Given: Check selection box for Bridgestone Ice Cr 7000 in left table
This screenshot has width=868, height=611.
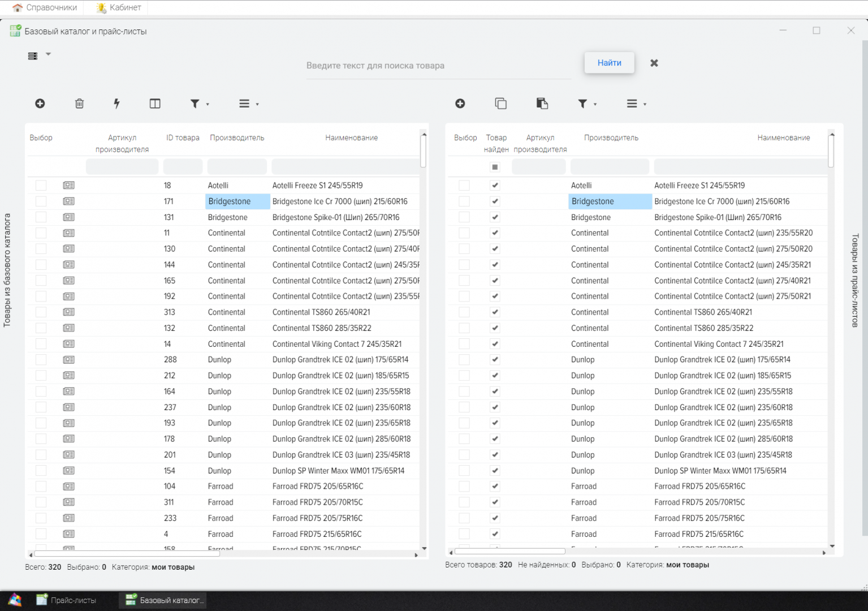Looking at the screenshot, I should [x=41, y=201].
